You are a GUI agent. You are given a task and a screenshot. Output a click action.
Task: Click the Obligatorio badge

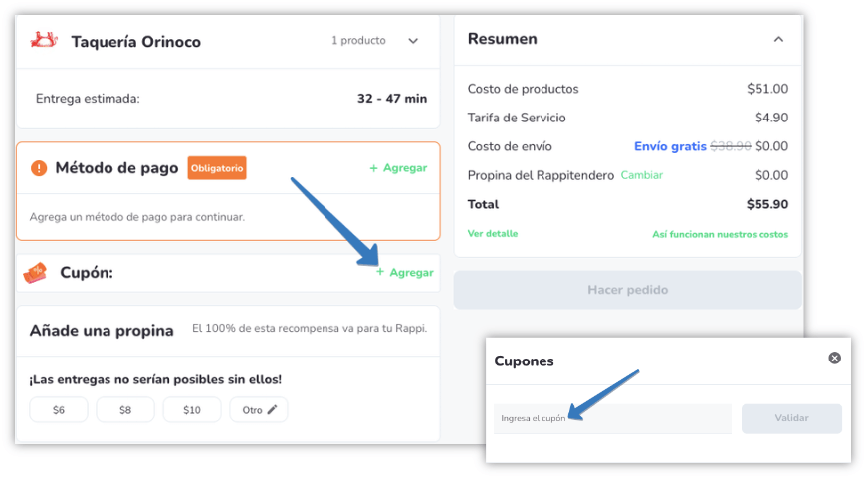click(217, 168)
